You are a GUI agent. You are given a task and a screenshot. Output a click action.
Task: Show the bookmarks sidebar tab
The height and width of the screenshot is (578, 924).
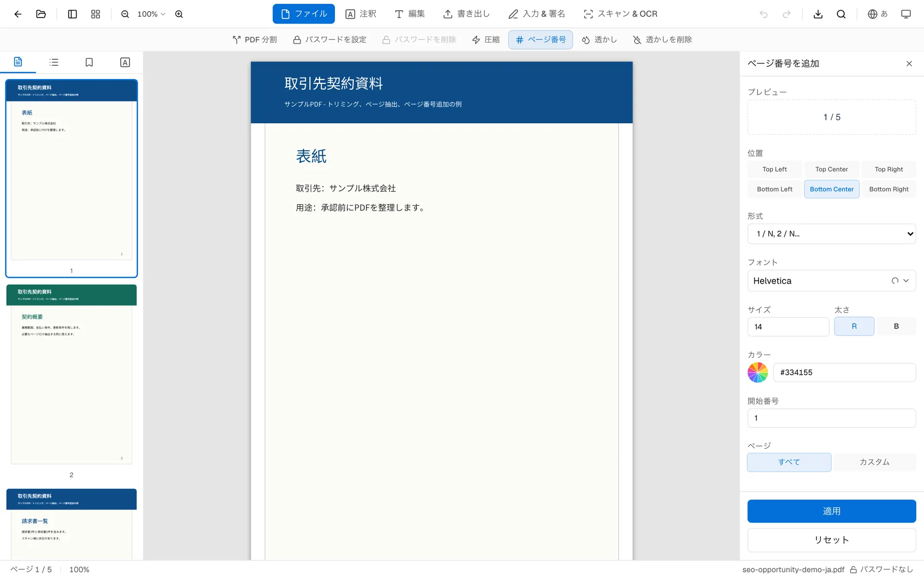point(89,62)
